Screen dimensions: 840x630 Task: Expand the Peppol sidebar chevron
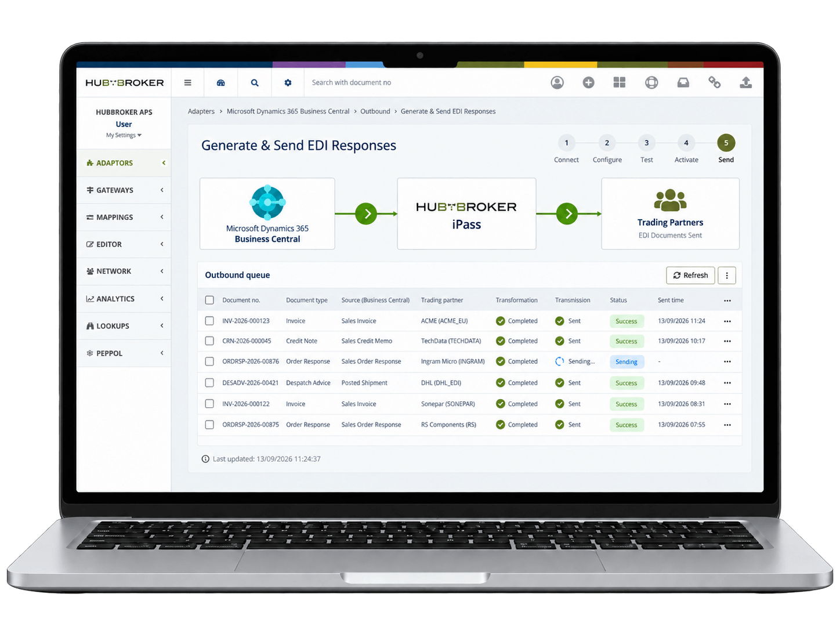pos(162,353)
